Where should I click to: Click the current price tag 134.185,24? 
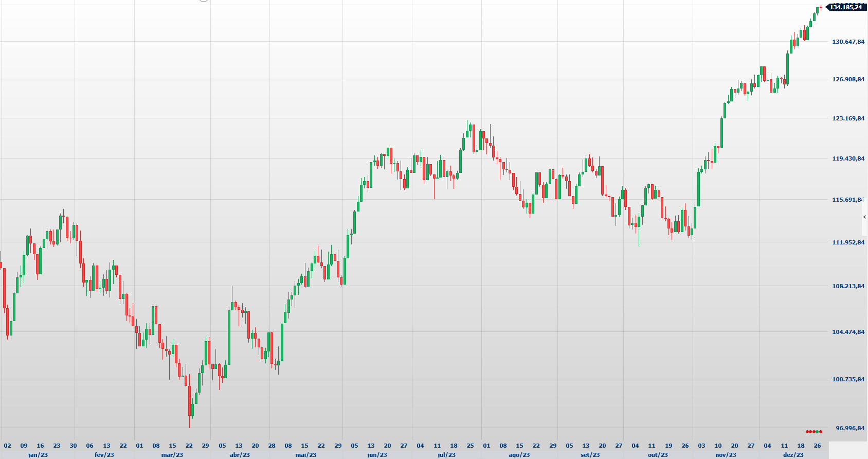coord(845,7)
